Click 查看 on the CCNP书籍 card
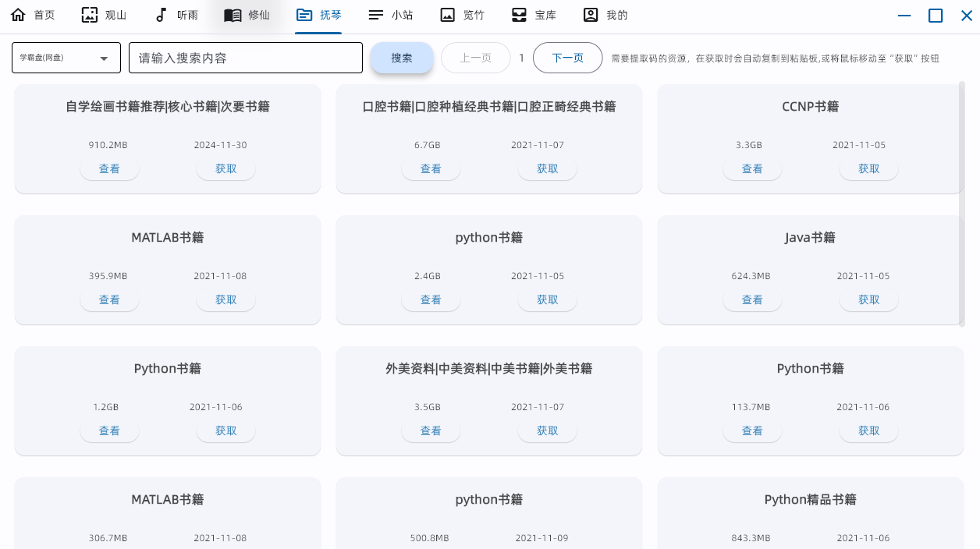Viewport: 980px width, 549px height. click(x=751, y=168)
